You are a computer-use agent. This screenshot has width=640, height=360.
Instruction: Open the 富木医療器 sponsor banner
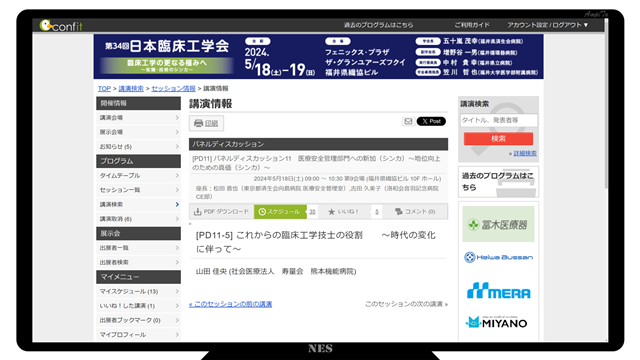pos(498,224)
